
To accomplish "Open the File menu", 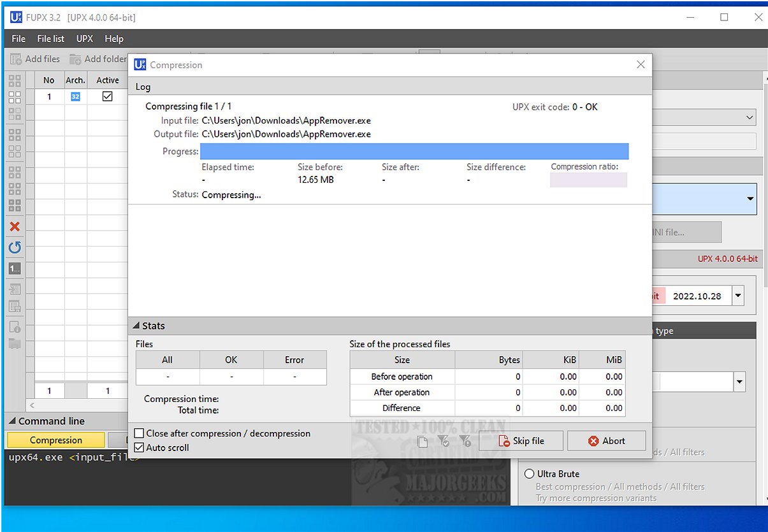I will tap(18, 39).
